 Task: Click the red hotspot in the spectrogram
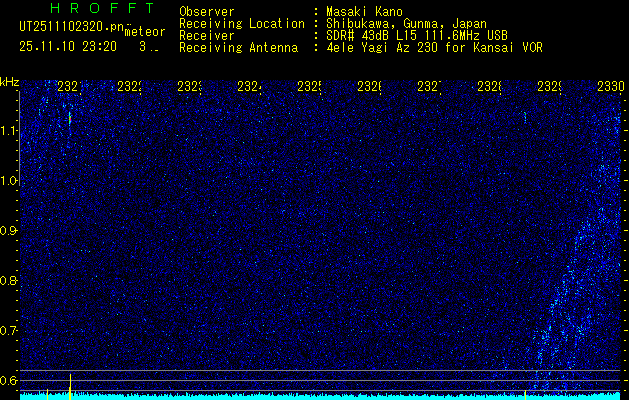click(x=70, y=118)
